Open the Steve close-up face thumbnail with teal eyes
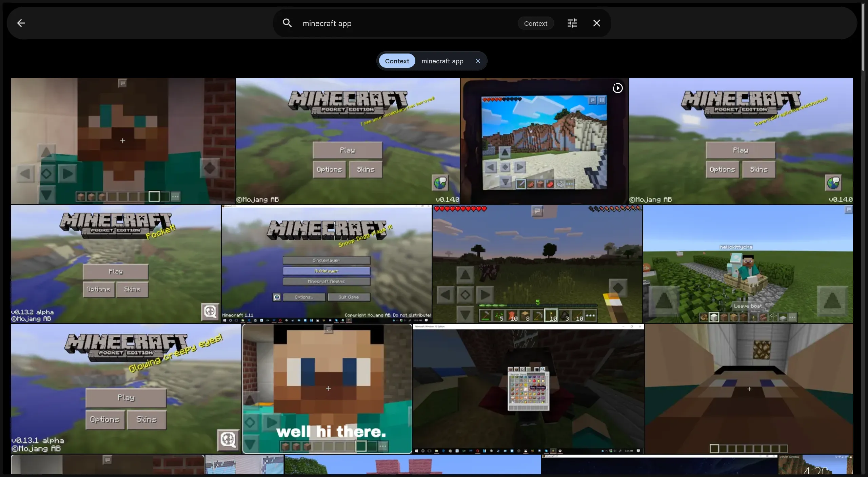The image size is (868, 477). coord(123,141)
